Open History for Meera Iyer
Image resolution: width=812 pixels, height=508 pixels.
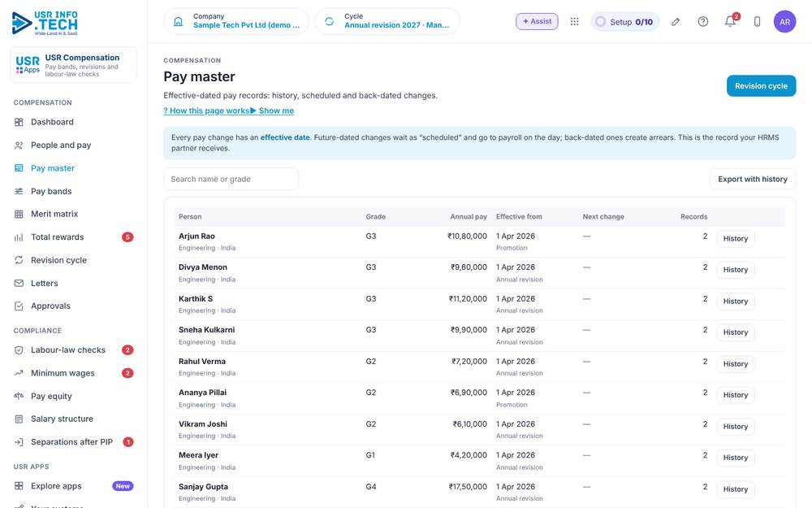(x=736, y=458)
